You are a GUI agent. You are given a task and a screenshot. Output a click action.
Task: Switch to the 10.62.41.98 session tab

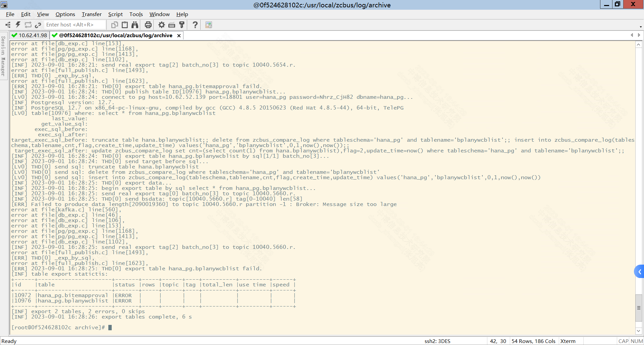(x=30, y=36)
